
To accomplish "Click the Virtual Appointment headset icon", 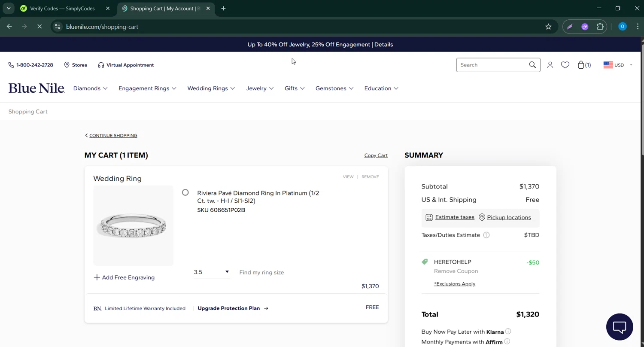I will click(x=101, y=65).
